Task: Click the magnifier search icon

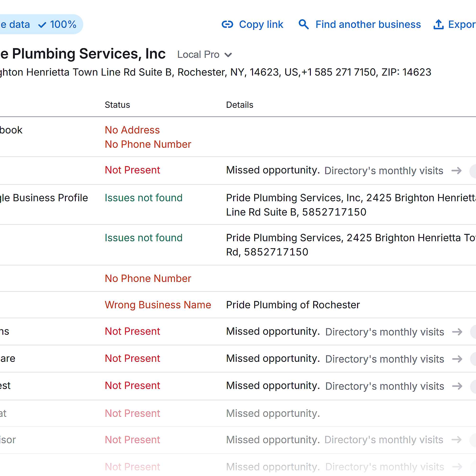Action: (303, 24)
